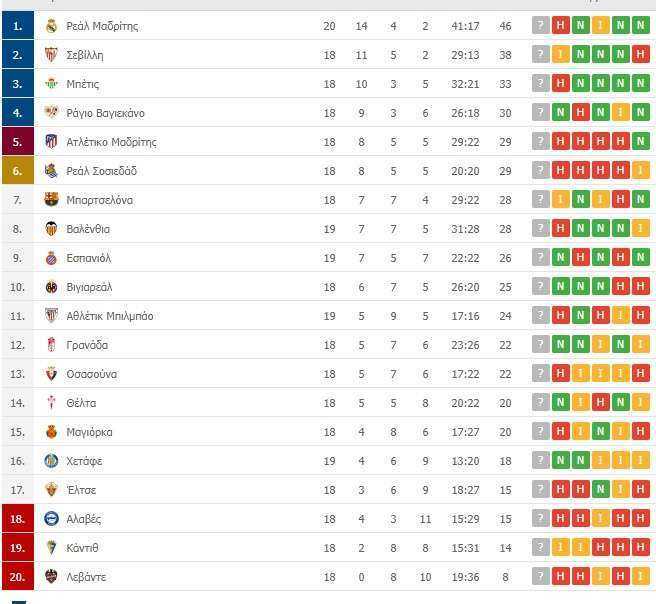Click the red position 20 rank cell
The image size is (656, 604).
pyautogui.click(x=18, y=576)
